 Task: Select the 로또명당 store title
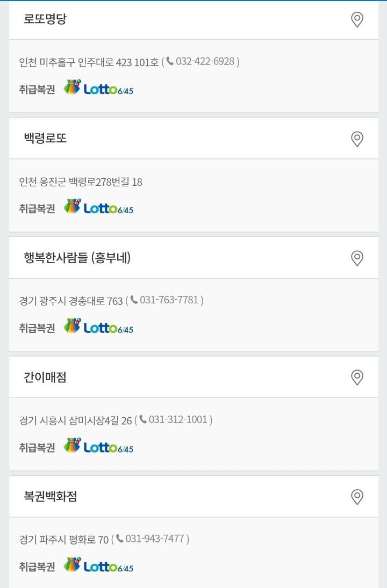(x=45, y=19)
